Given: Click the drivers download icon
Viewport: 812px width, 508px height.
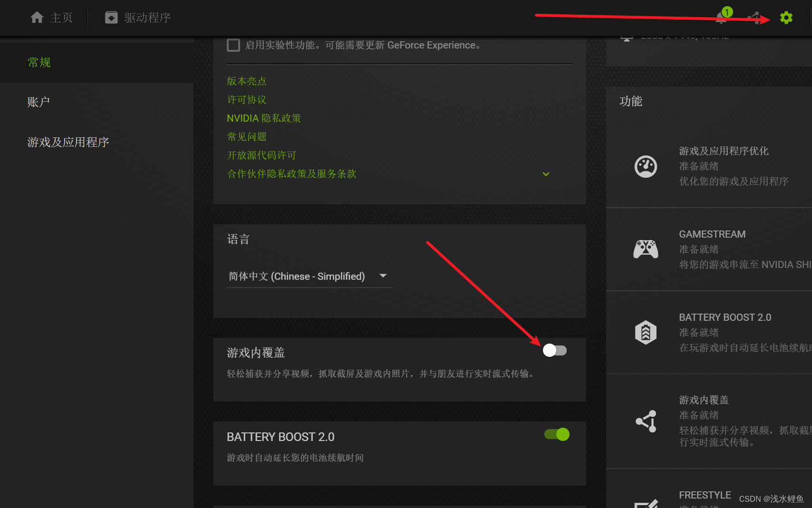Looking at the screenshot, I should click(x=111, y=18).
